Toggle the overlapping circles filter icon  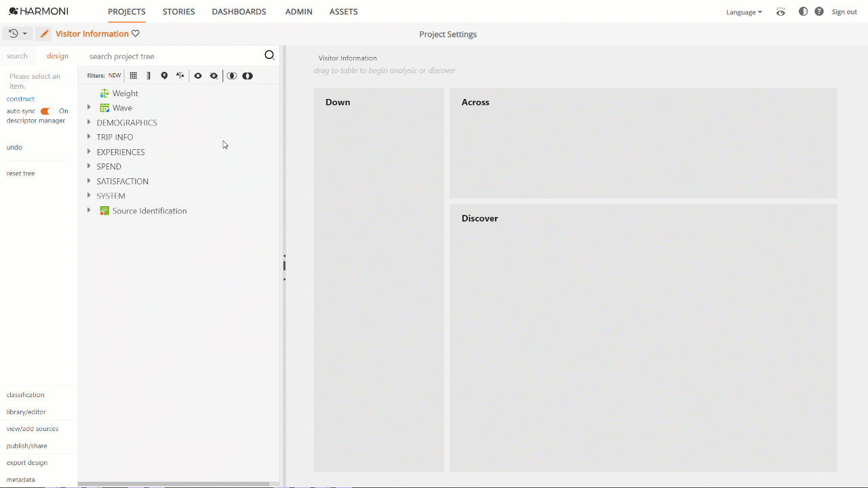[232, 76]
